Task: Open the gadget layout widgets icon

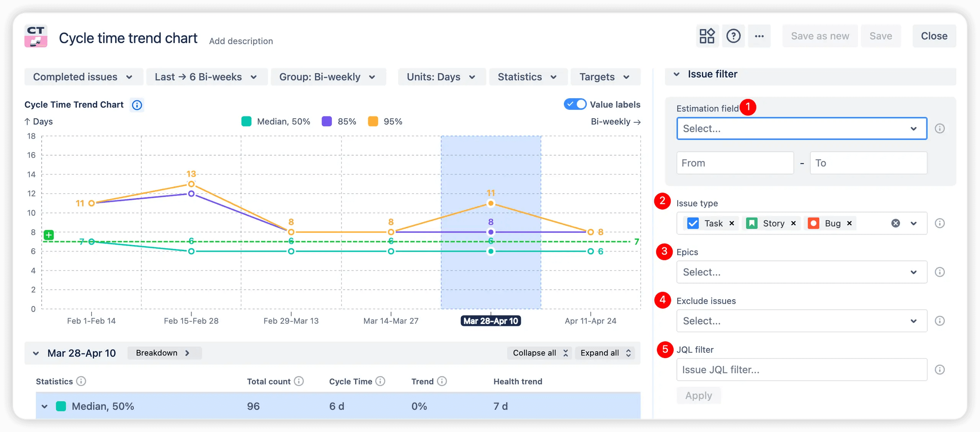Action: coord(707,36)
